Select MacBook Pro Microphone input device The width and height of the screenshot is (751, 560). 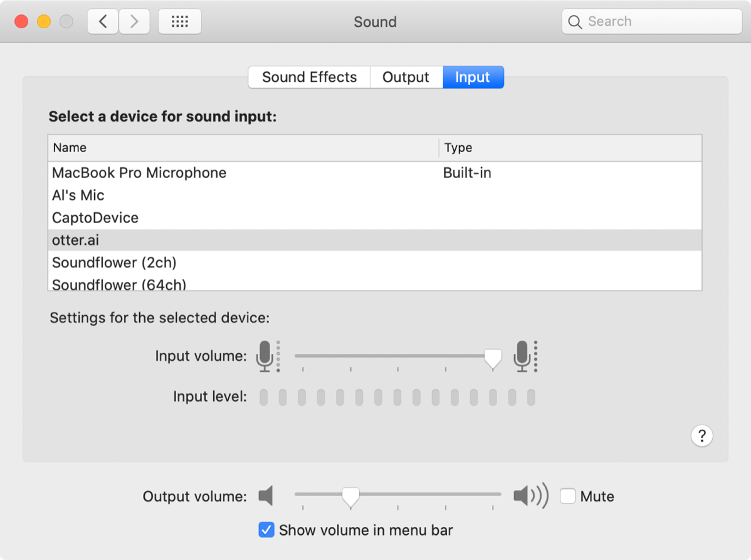(139, 173)
